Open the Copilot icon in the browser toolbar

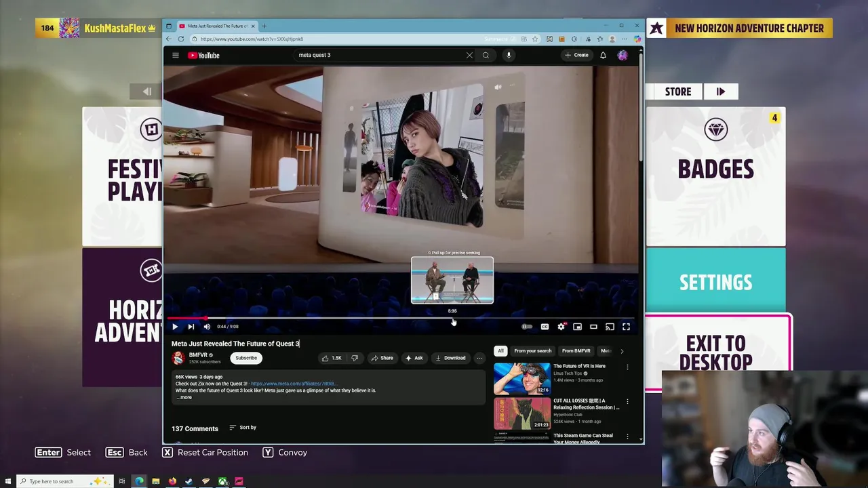click(637, 39)
